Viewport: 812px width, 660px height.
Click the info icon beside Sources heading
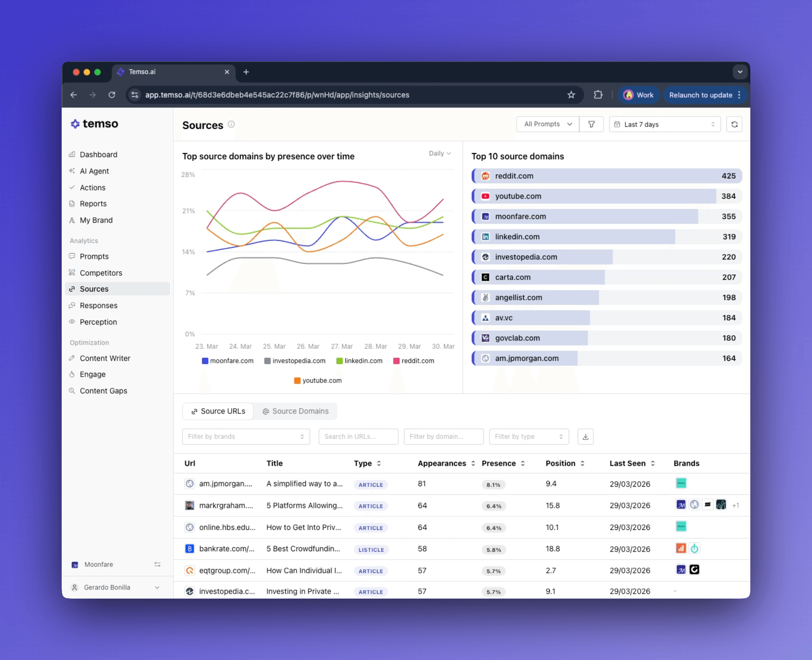[231, 124]
